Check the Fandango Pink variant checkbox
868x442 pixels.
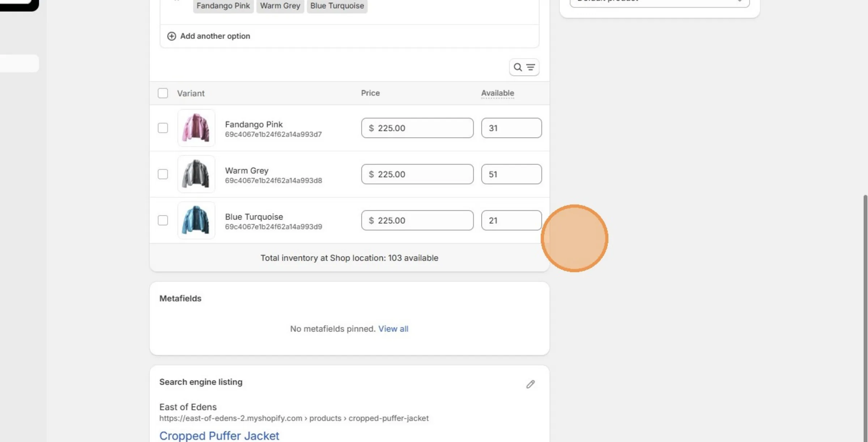coord(163,128)
